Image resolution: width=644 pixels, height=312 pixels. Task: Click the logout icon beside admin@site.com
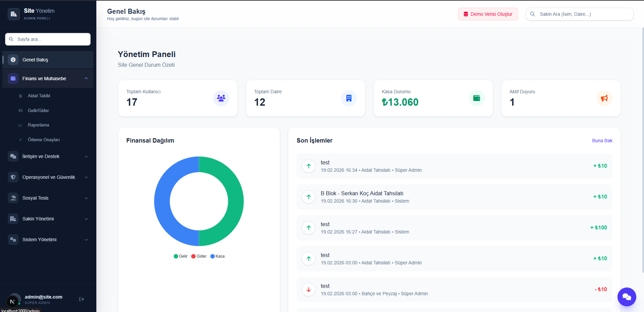pyautogui.click(x=81, y=299)
